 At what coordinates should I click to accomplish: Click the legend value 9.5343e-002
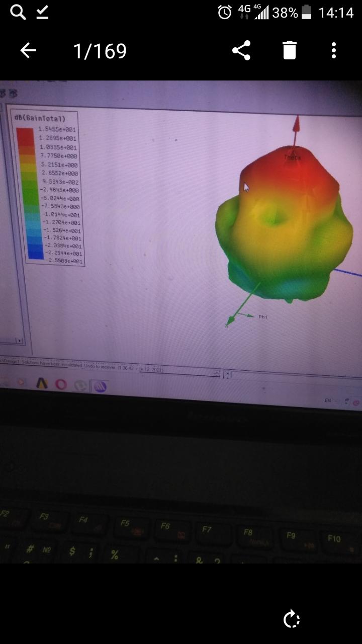point(60,182)
